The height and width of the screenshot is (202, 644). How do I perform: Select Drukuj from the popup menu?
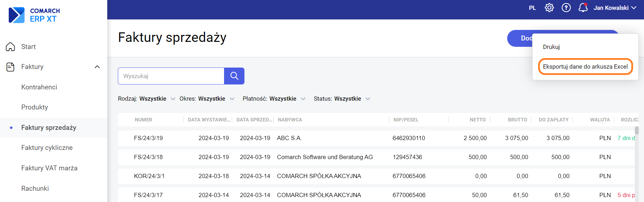tap(551, 47)
